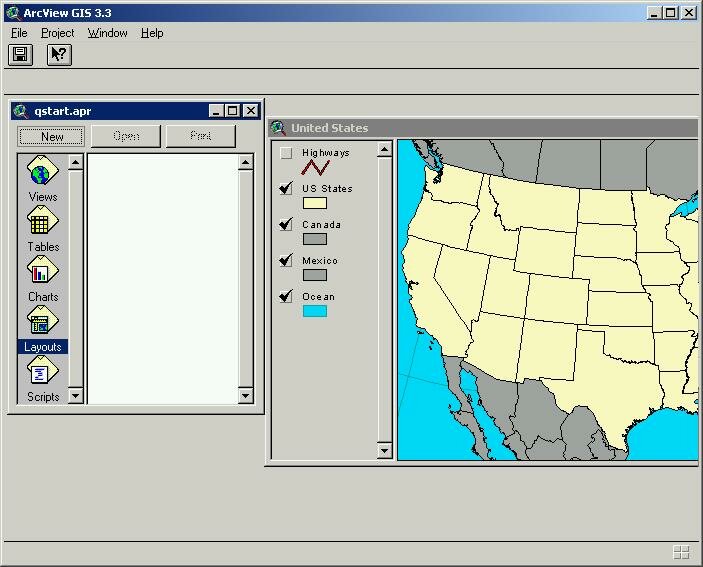This screenshot has height=567, width=703.
Task: Click the Ocean cyan color swatch
Action: point(315,311)
